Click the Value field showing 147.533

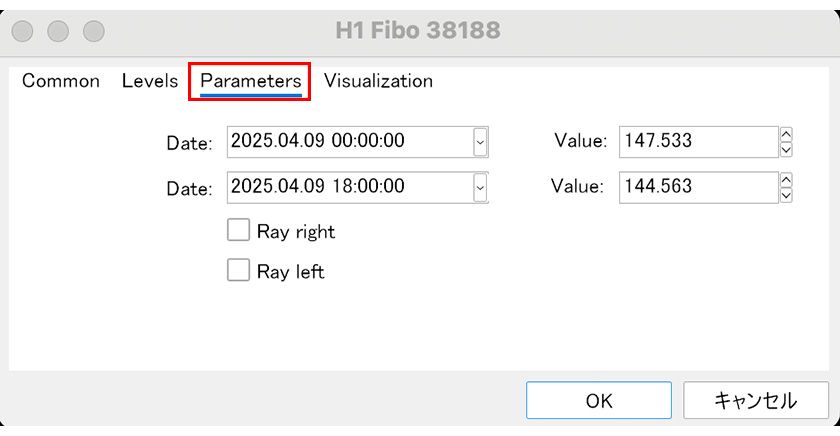[x=697, y=142]
